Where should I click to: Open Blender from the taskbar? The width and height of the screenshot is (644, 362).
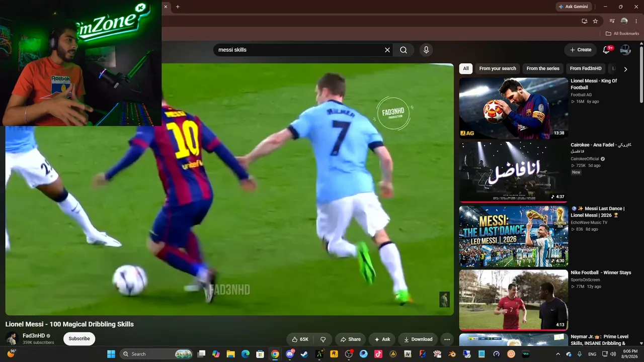[x=452, y=354]
